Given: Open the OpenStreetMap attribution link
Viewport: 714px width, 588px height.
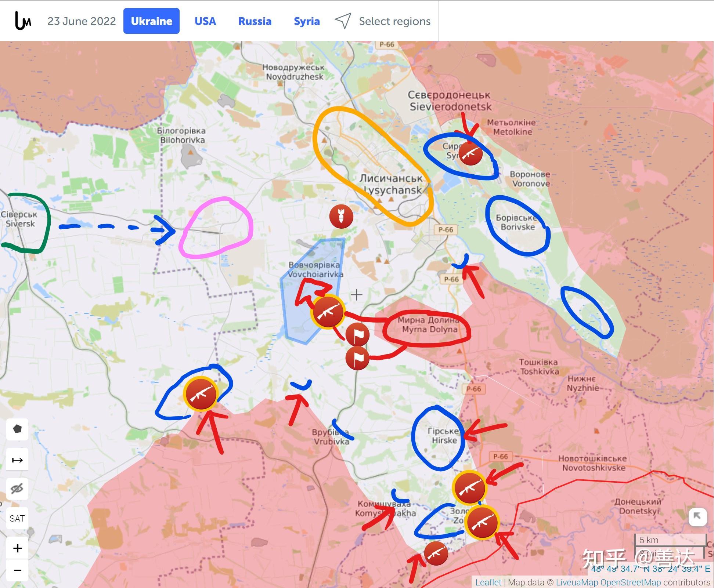Looking at the screenshot, I should pos(630,582).
